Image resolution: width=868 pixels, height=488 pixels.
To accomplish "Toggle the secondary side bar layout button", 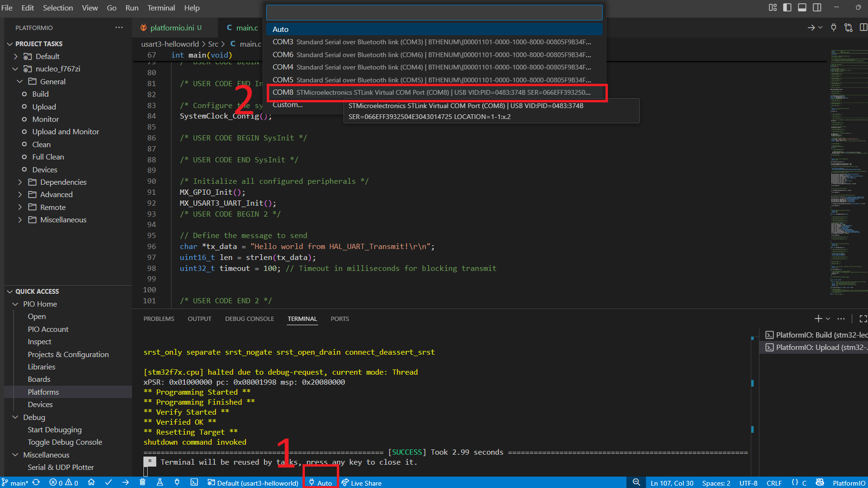I will tap(817, 8).
